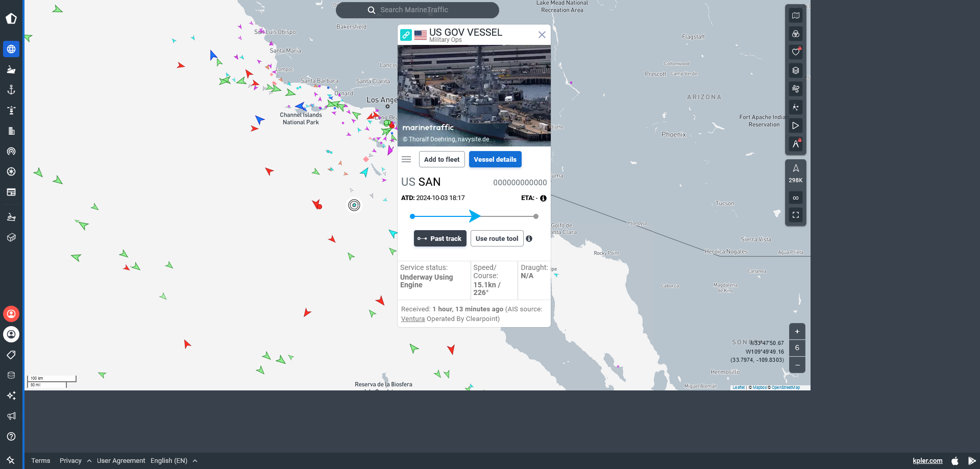Viewport: 980px width, 469px height.
Task: Click the Add to fleet button
Action: tap(442, 159)
